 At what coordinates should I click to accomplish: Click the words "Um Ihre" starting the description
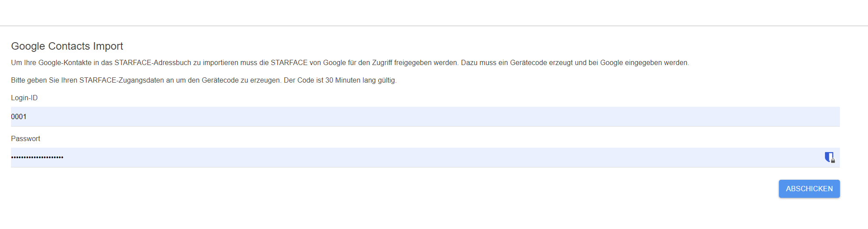[23, 62]
